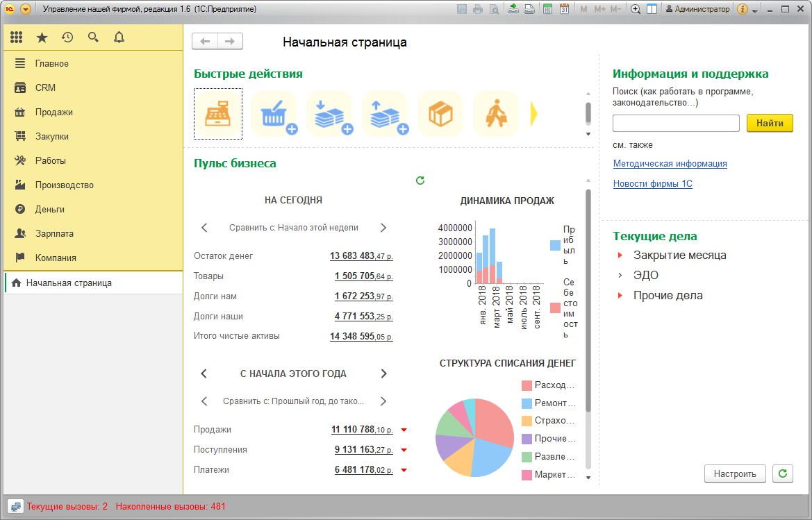The width and height of the screenshot is (812, 520).
Task: Go back with the left navigation arrow
Action: coord(205,42)
